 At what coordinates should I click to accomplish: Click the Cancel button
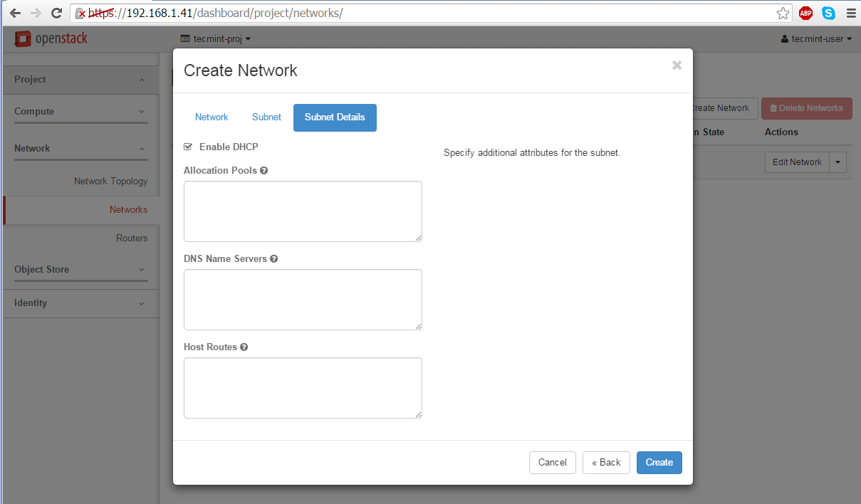pyautogui.click(x=552, y=463)
